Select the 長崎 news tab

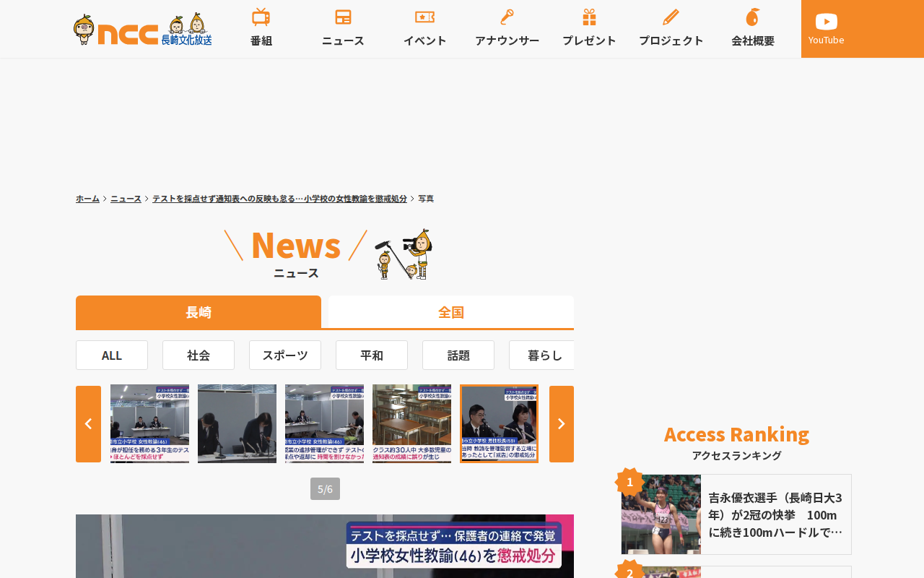click(x=199, y=312)
